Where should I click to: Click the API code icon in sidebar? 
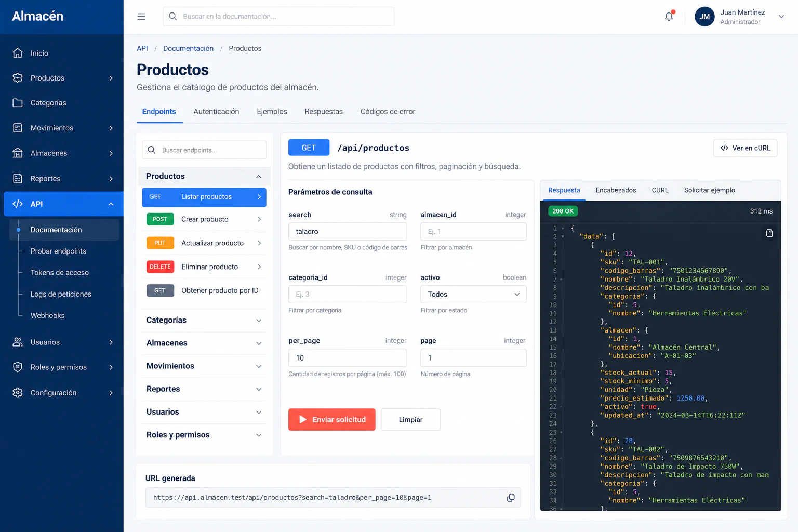click(18, 204)
